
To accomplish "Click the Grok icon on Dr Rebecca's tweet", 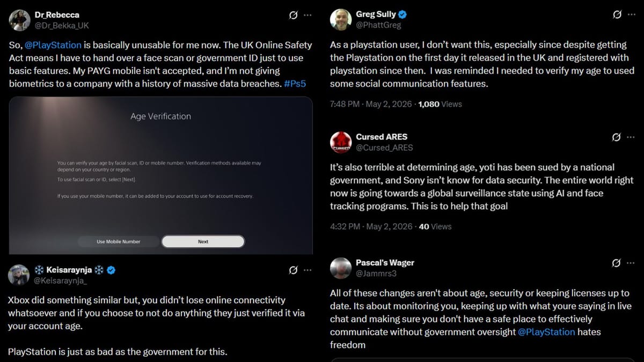I will [x=293, y=15].
